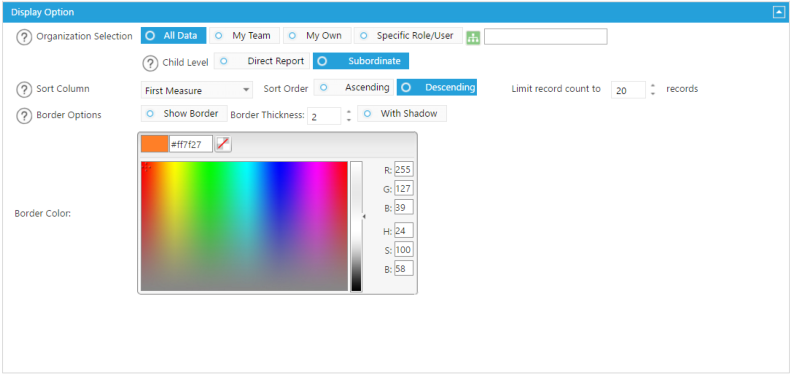Viewport: 794px width, 377px height.
Task: Click the brightness value field showing 58
Action: tap(404, 268)
